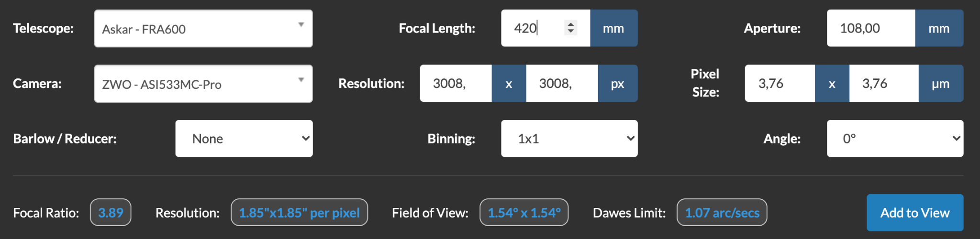Click the Field of View 1.54° x 1.54° badge
This screenshot has height=239, width=980.
tap(524, 212)
